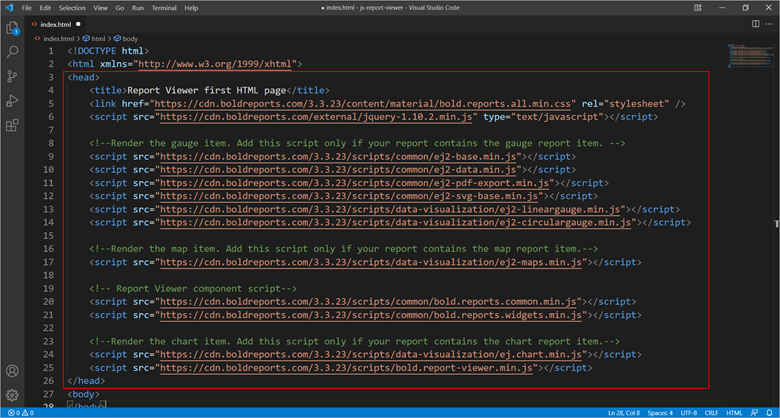This screenshot has height=418, width=780.
Task: Change encoding via UTF-8 indicator
Action: click(689, 413)
